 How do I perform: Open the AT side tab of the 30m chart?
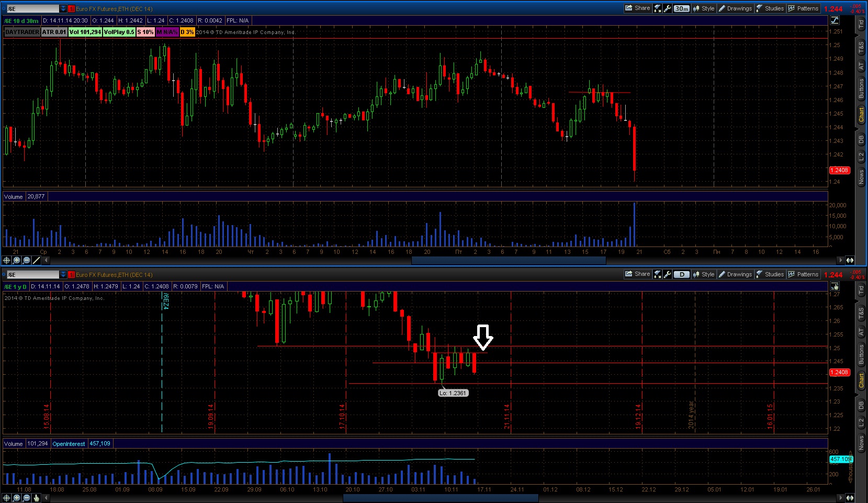[861, 66]
